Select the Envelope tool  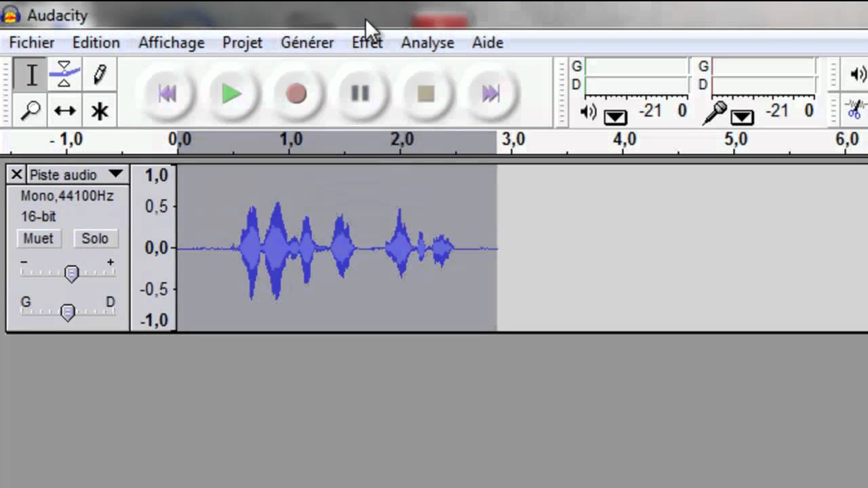(64, 75)
